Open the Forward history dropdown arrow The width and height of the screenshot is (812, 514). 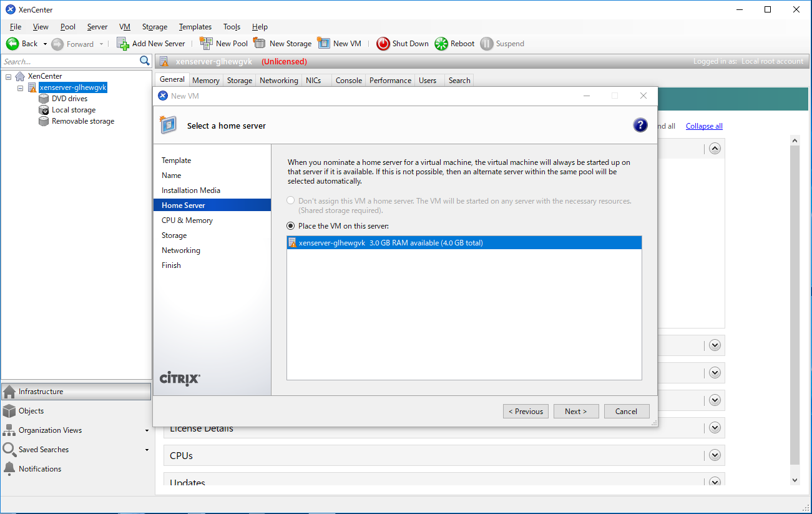click(101, 44)
